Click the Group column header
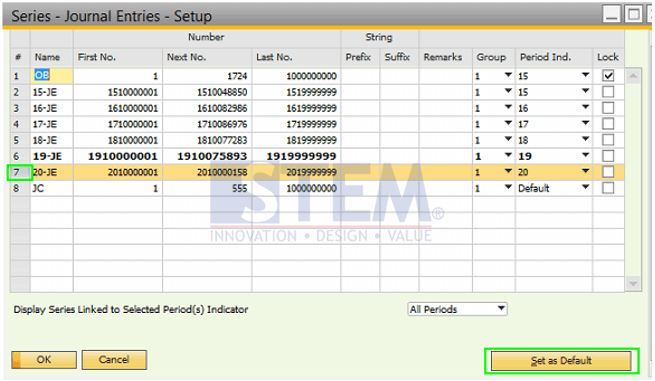This screenshot has width=655, height=381. 494,57
